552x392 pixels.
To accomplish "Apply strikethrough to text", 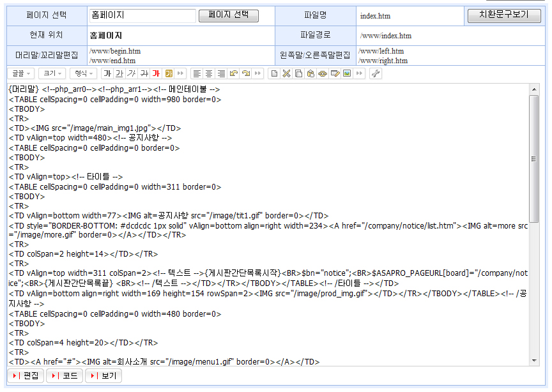I will pyautogui.click(x=144, y=73).
